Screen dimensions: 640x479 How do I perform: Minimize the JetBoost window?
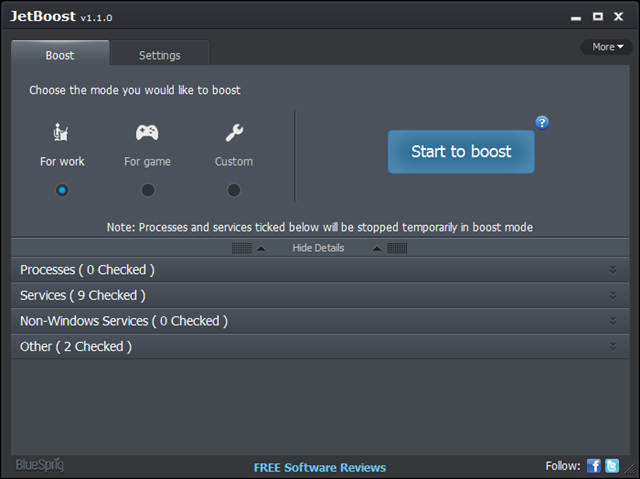576,17
